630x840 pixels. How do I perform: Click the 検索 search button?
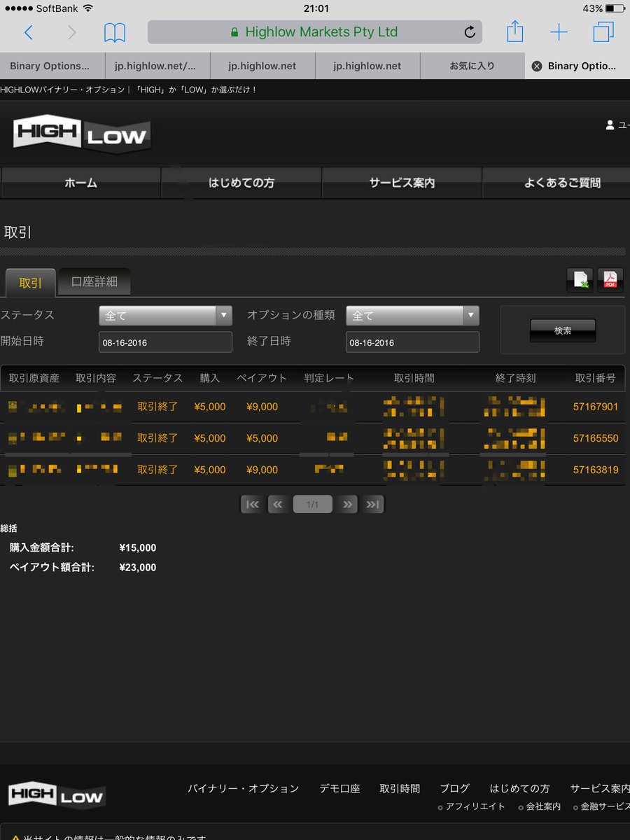click(x=563, y=330)
